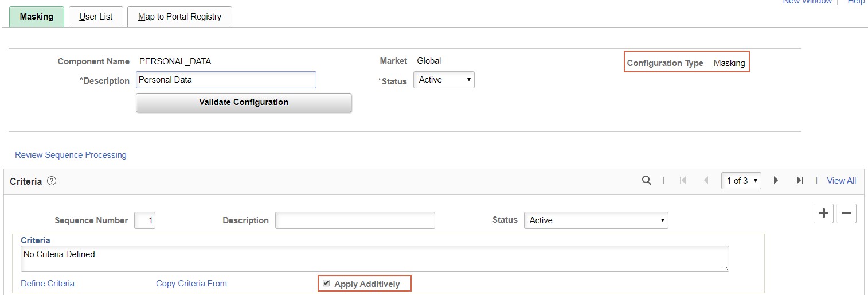868x295 pixels.
Task: Click the Define Criteria link
Action: coord(48,284)
